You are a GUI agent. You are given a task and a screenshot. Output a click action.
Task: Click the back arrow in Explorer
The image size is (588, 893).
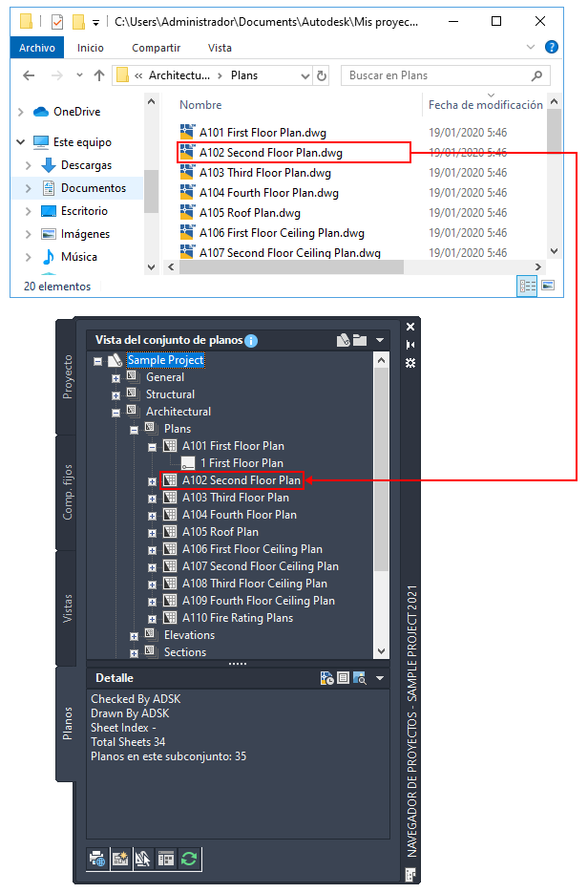tap(29, 75)
